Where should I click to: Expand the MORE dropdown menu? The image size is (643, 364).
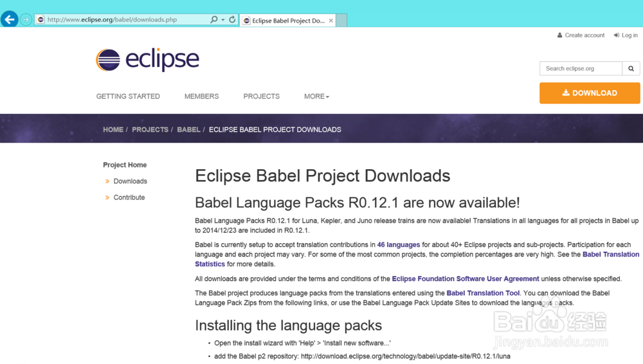(x=316, y=96)
